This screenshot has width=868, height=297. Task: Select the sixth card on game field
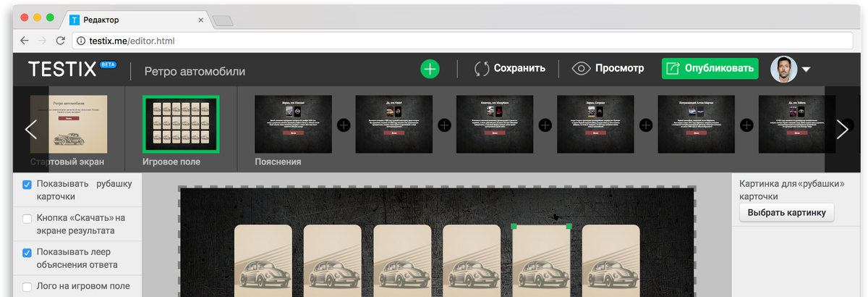611,261
